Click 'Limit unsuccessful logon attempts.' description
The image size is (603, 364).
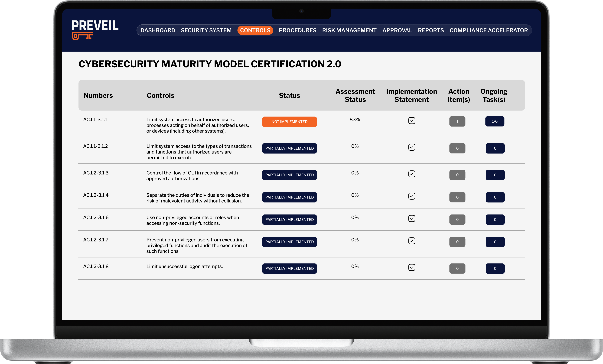pos(185,266)
